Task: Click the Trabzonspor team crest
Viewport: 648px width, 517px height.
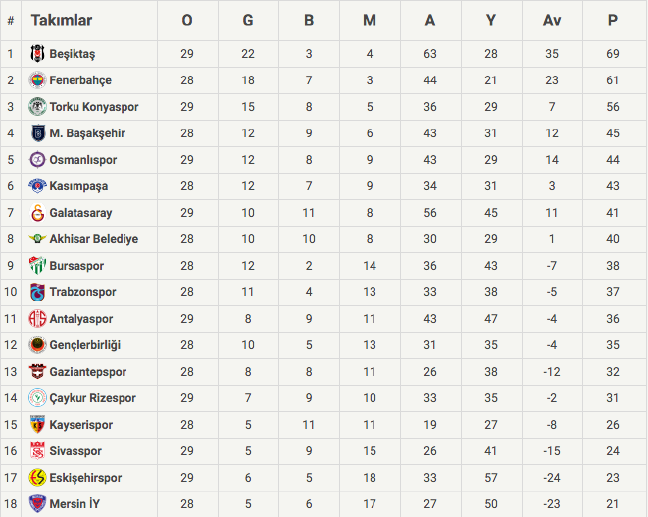Action: pyautogui.click(x=37, y=292)
